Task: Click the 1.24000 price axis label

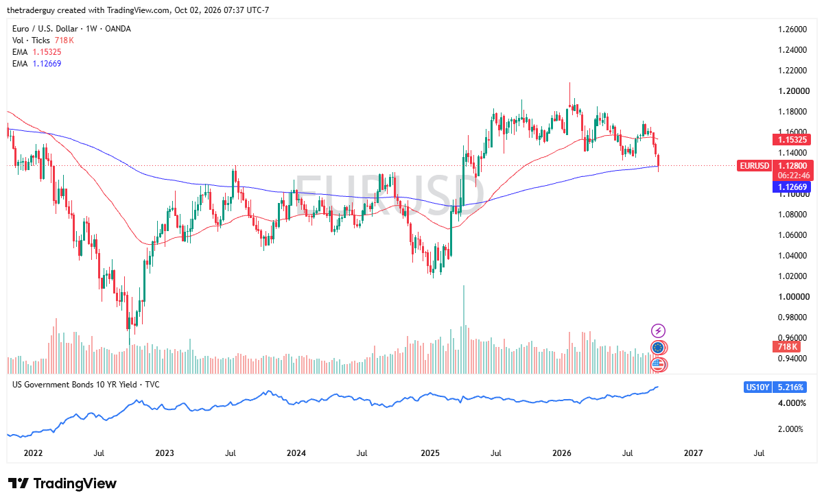Action: (x=792, y=50)
